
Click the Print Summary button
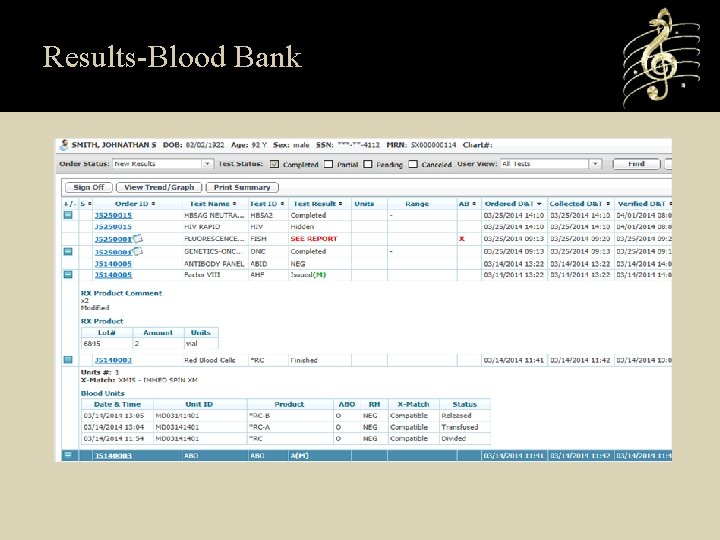tap(242, 187)
